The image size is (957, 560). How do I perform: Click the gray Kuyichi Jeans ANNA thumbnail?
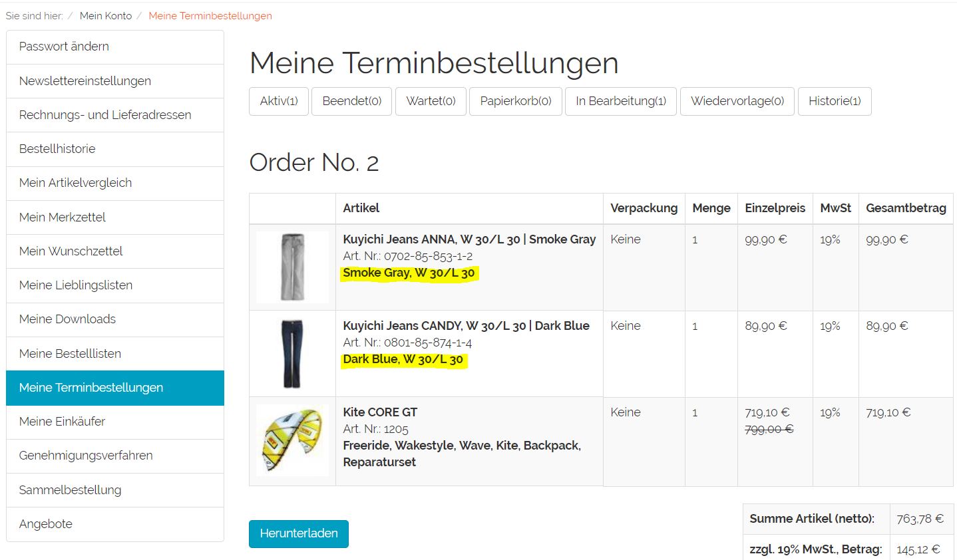coord(292,267)
